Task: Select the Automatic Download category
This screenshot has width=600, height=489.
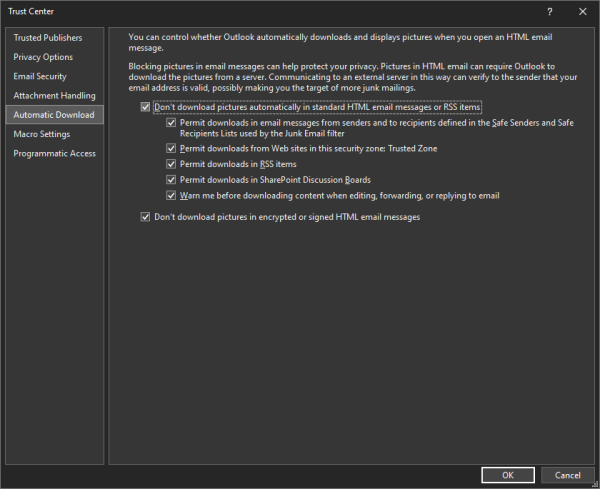Action: [x=55, y=115]
